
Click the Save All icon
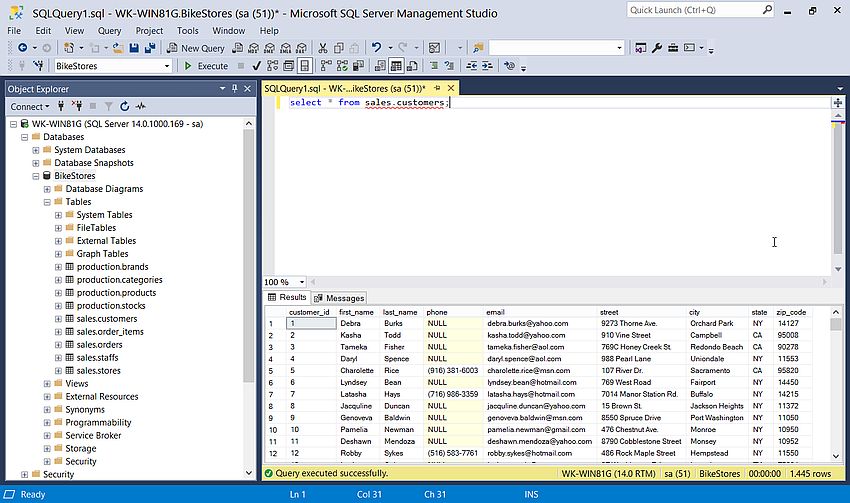pos(150,48)
